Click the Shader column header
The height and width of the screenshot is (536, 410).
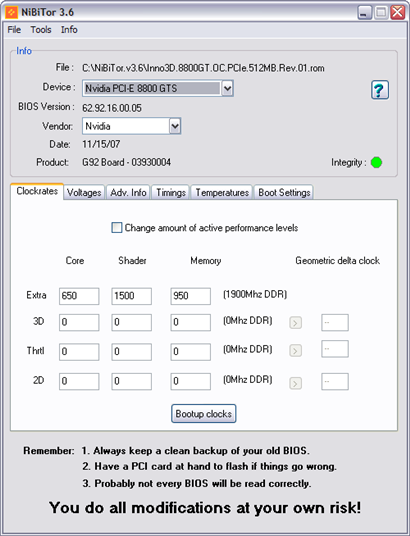[132, 260]
